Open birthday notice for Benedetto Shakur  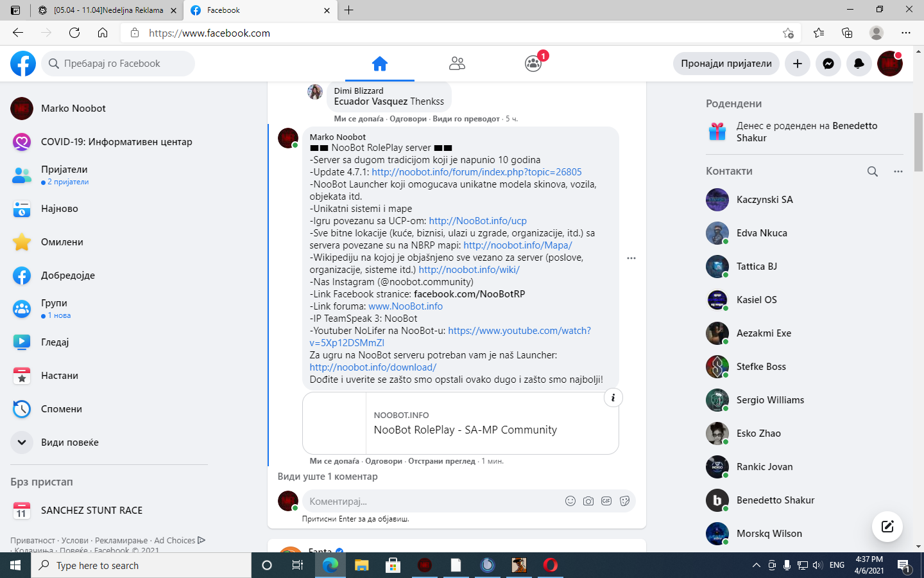(805, 132)
